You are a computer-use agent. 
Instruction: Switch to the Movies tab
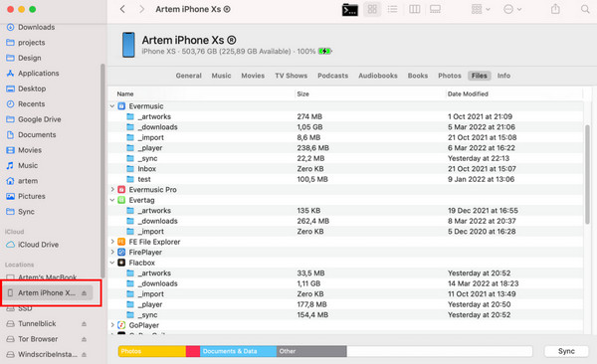[x=253, y=76]
